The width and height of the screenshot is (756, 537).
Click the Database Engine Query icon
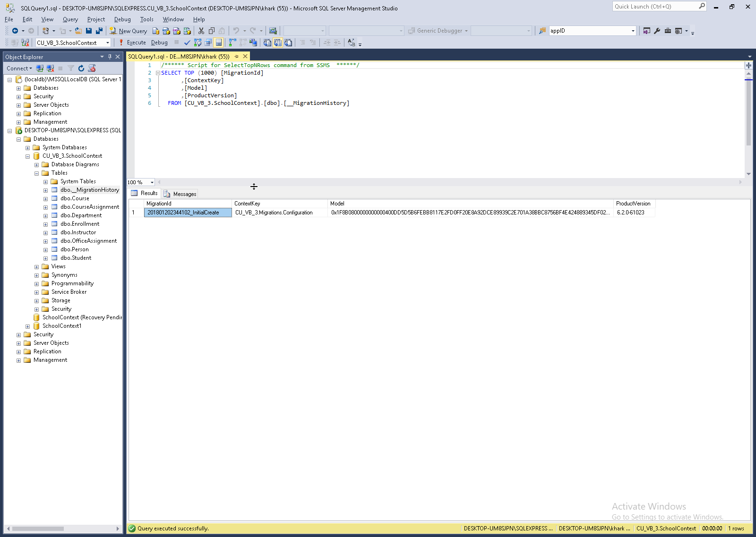pos(156,31)
